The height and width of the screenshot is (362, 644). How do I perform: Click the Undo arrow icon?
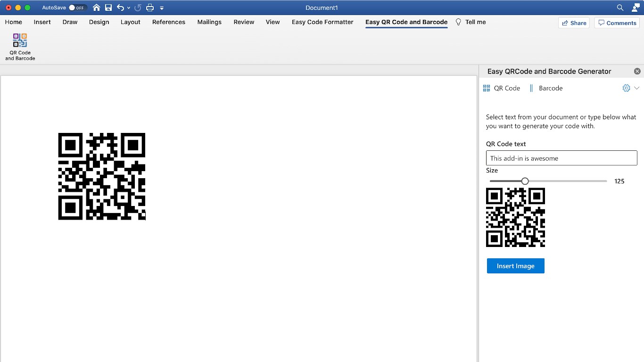point(121,8)
